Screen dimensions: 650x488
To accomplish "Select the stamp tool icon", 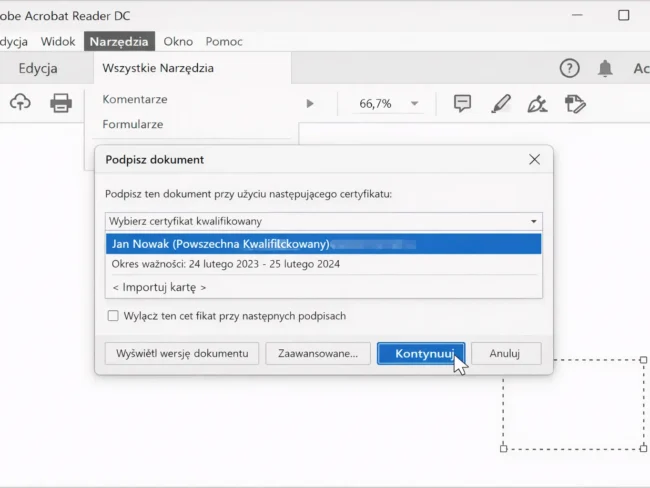I will click(x=575, y=104).
